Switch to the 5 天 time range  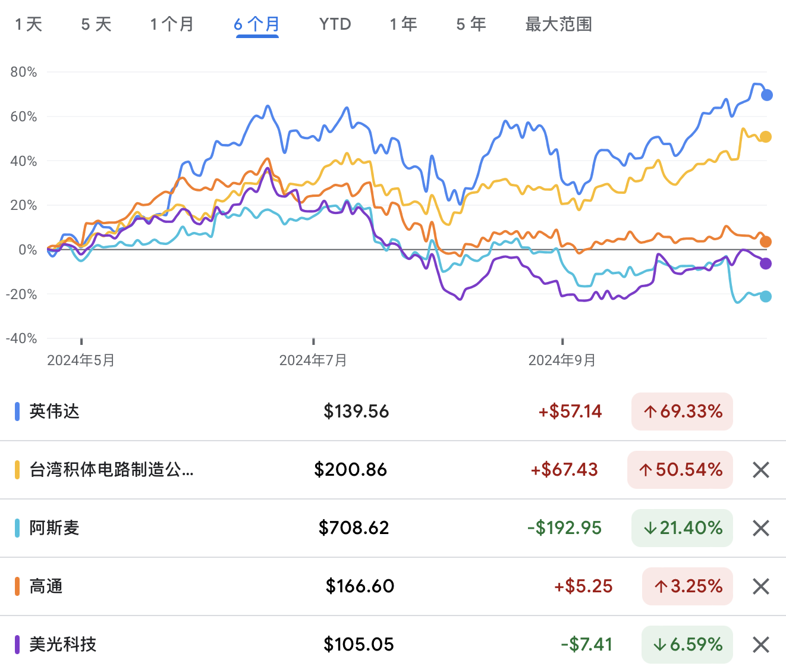[x=96, y=24]
